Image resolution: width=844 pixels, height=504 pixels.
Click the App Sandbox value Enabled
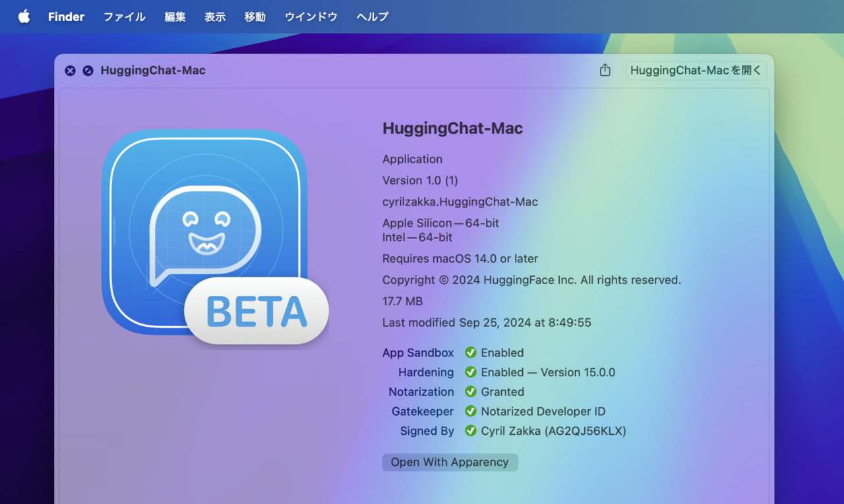tap(502, 352)
